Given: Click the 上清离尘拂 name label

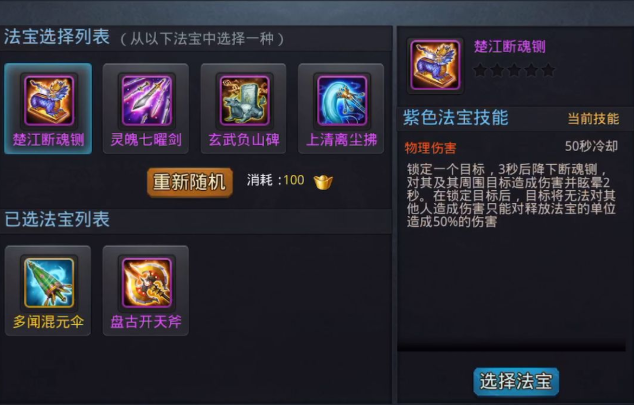Looking at the screenshot, I should 342,140.
